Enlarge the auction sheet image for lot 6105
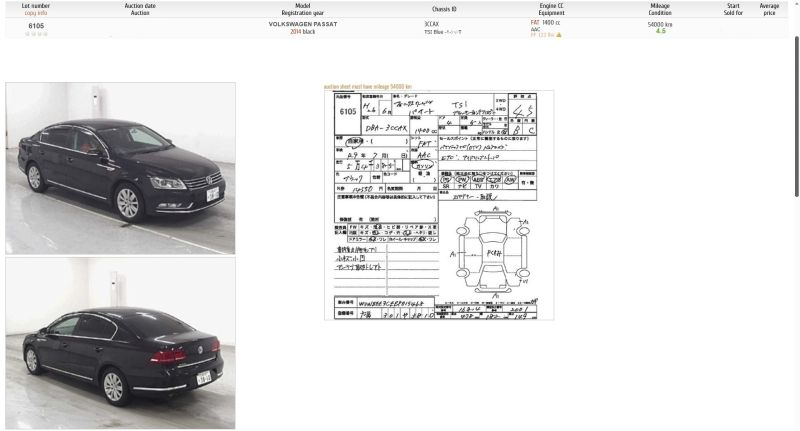The image size is (800, 431). click(439, 206)
